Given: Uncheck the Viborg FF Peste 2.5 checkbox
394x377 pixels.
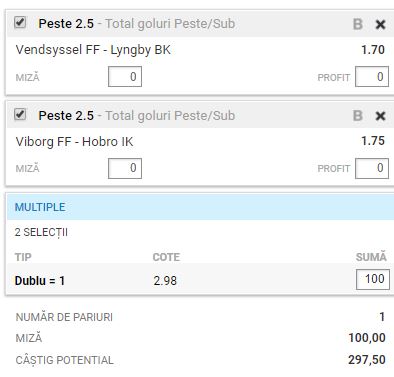Looking at the screenshot, I should coord(20,114).
